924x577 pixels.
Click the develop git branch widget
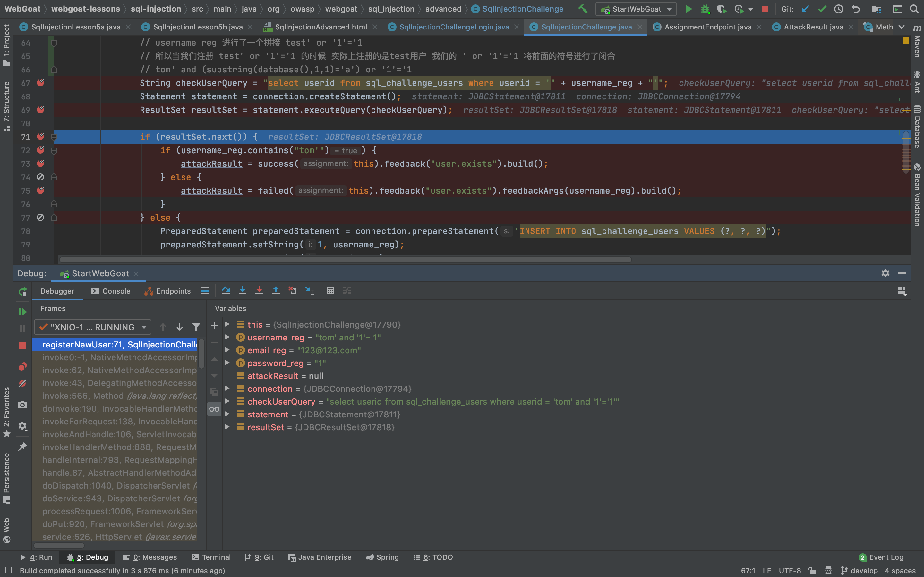point(859,571)
